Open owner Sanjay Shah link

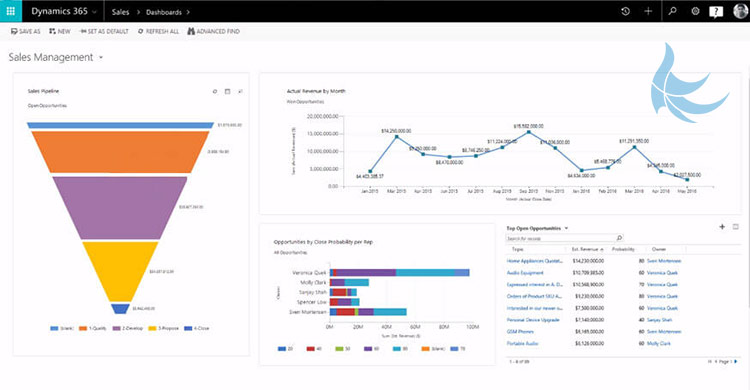point(659,320)
